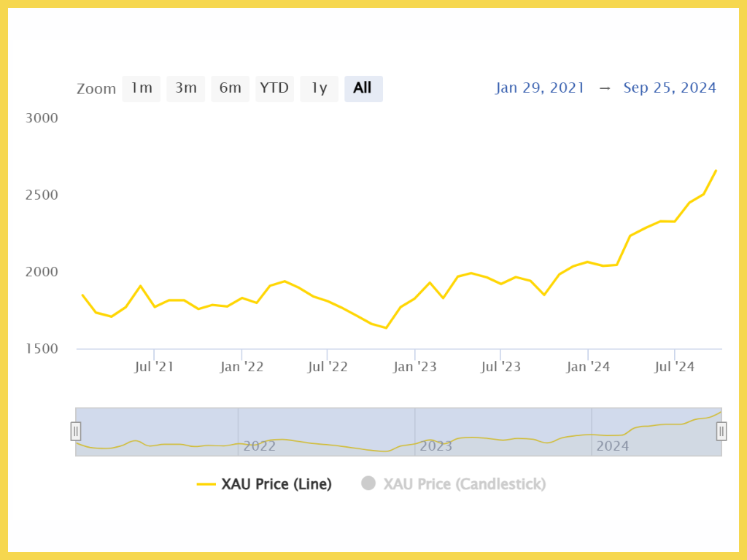This screenshot has height=560, width=747.
Task: Click the price line's final peak point
Action: pos(716,171)
